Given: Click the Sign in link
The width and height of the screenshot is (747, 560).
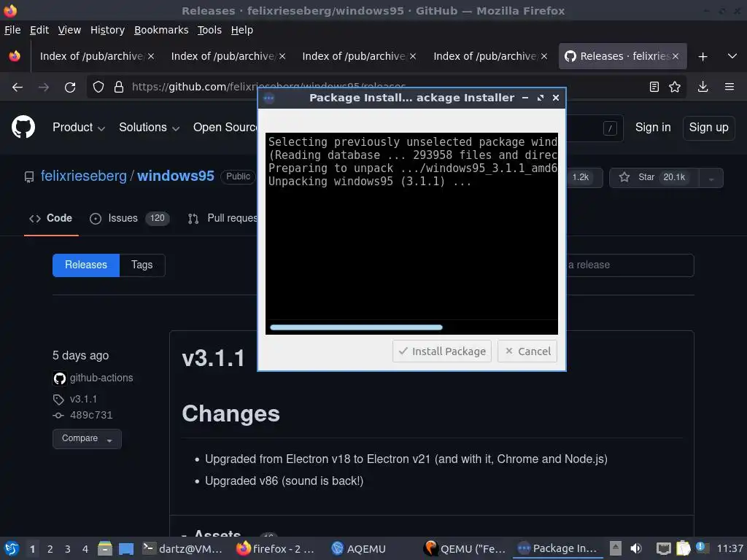Looking at the screenshot, I should [653, 128].
